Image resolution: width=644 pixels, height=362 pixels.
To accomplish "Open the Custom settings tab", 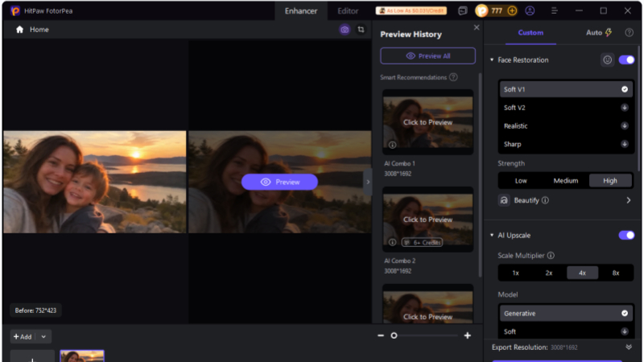I will click(530, 32).
